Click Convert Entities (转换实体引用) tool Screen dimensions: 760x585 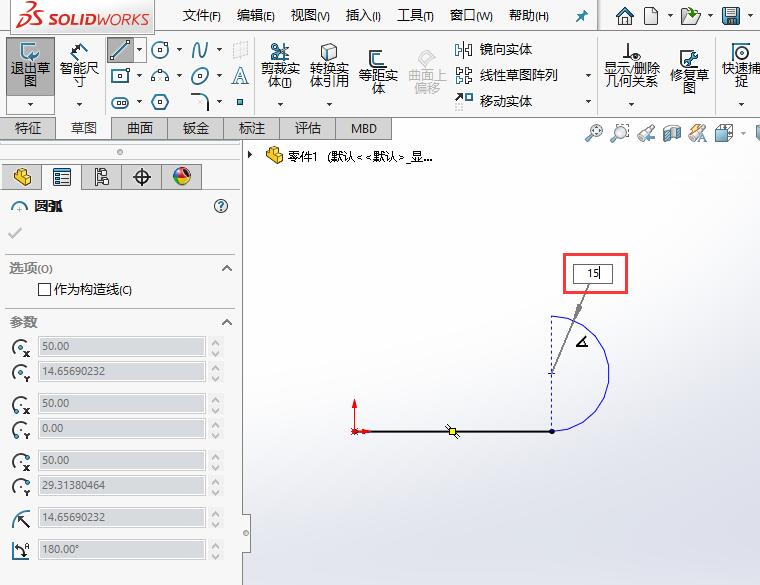point(329,66)
